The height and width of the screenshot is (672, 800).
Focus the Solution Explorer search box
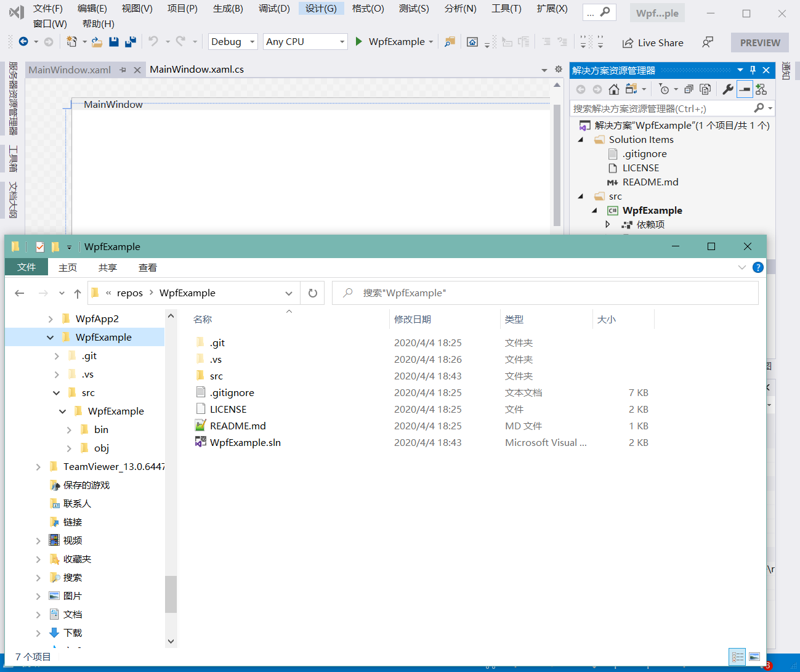661,108
